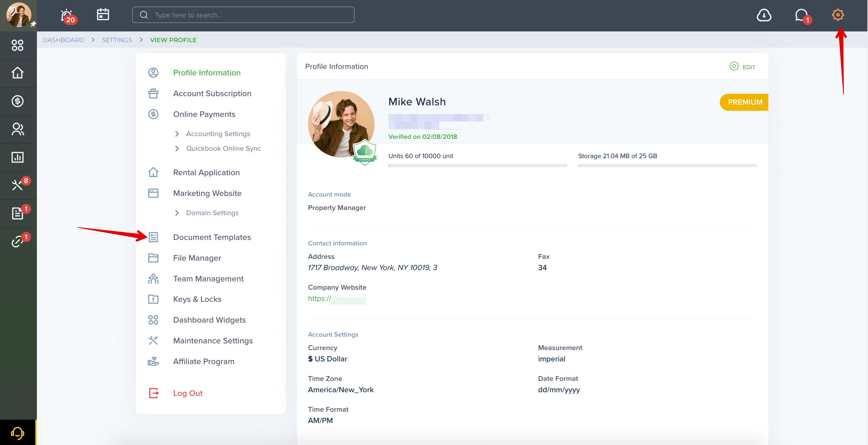
Task: Click the Affiliate Program hand icon
Action: (x=153, y=361)
